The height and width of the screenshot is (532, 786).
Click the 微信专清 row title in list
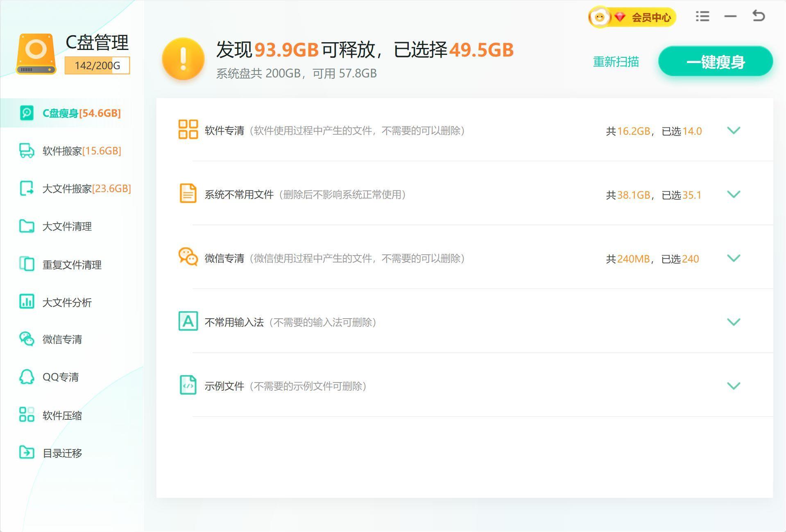coord(224,258)
